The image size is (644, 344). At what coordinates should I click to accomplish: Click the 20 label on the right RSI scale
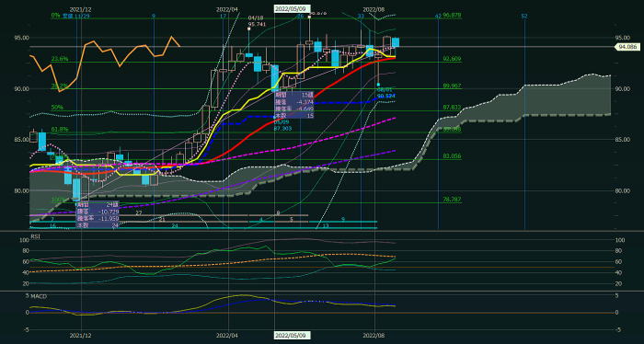click(618, 284)
